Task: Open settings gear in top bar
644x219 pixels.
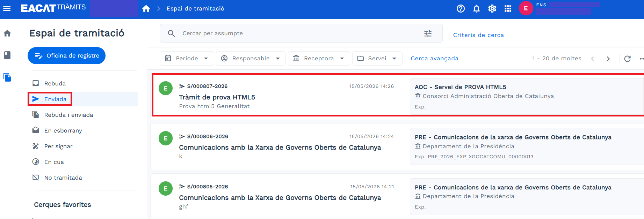Action: click(x=492, y=8)
